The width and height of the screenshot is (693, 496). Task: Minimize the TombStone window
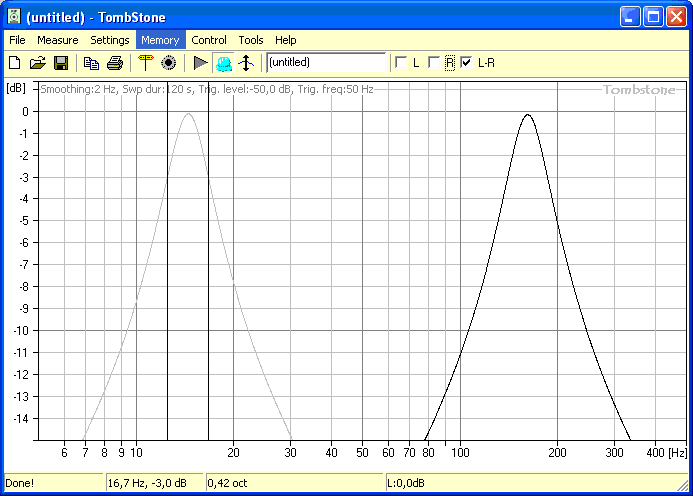630,17
